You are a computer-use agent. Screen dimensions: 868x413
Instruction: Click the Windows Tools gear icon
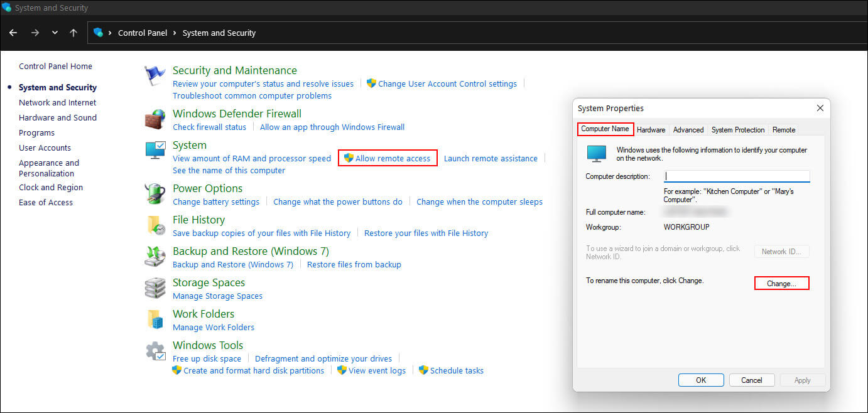155,351
